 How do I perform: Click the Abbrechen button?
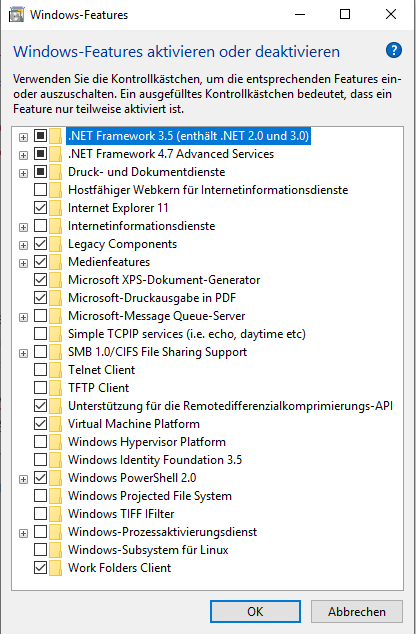[x=357, y=611]
